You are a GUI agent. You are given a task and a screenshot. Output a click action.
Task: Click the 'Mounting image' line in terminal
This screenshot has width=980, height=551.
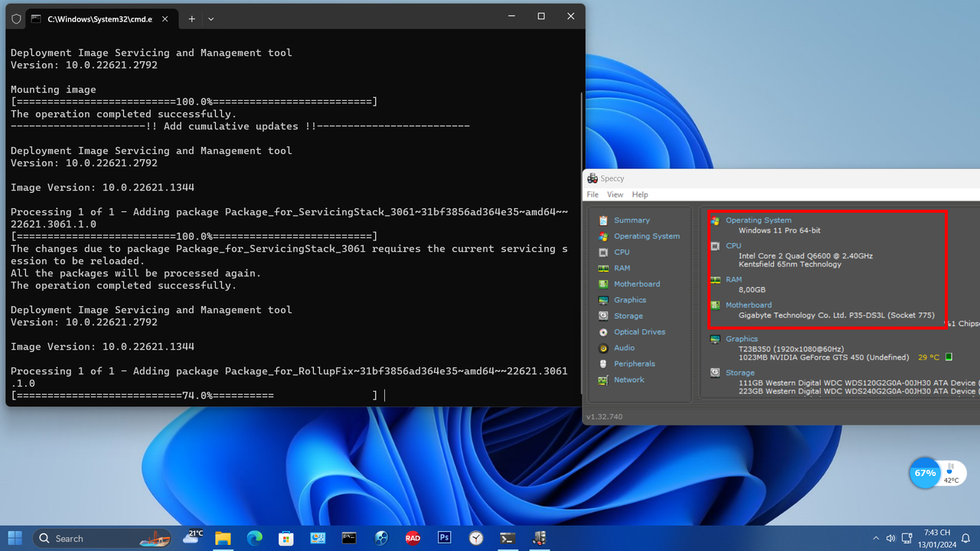[x=54, y=90]
